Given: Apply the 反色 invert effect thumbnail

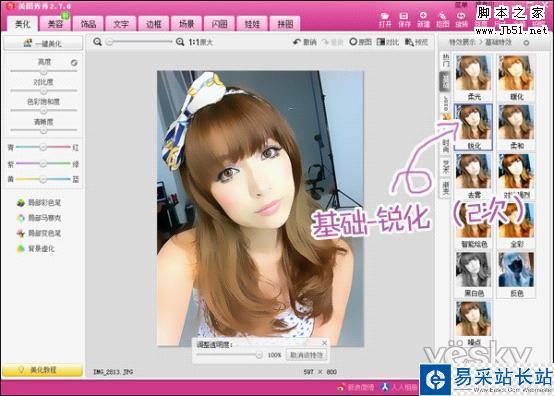Looking at the screenshot, I should [516, 274].
